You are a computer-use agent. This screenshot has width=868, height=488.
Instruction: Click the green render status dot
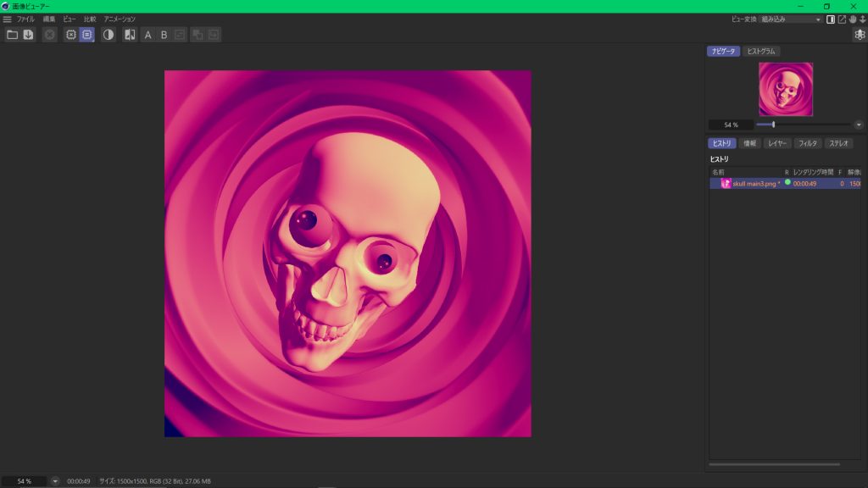pos(787,182)
